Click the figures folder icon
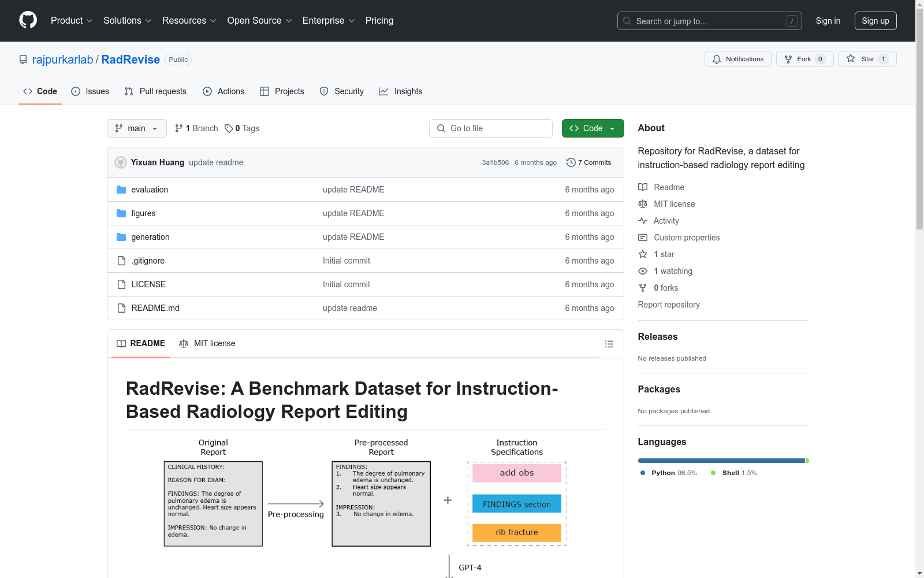Image resolution: width=924 pixels, height=578 pixels. pos(121,213)
